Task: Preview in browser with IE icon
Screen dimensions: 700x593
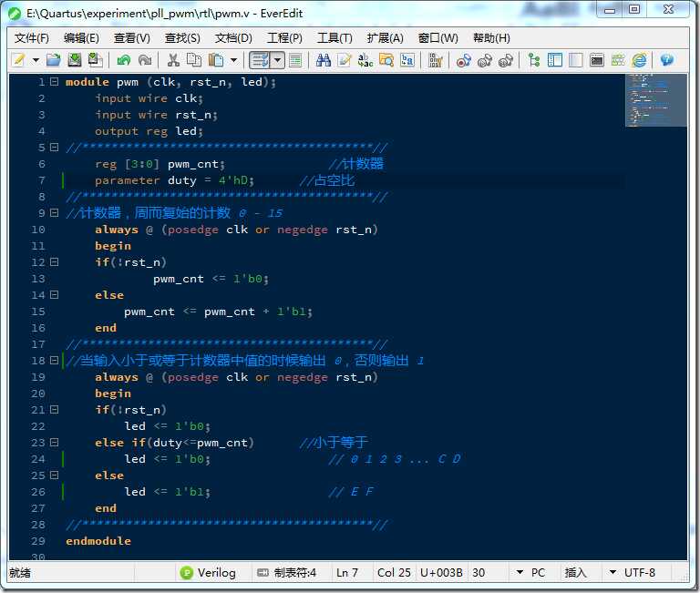Action: [639, 60]
